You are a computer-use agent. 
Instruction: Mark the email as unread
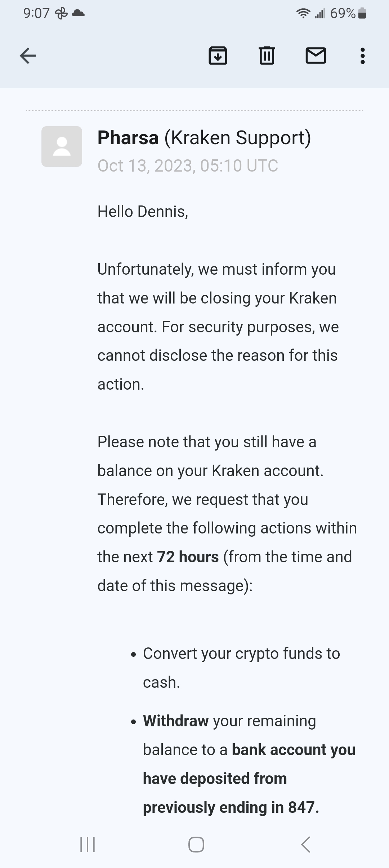point(316,56)
